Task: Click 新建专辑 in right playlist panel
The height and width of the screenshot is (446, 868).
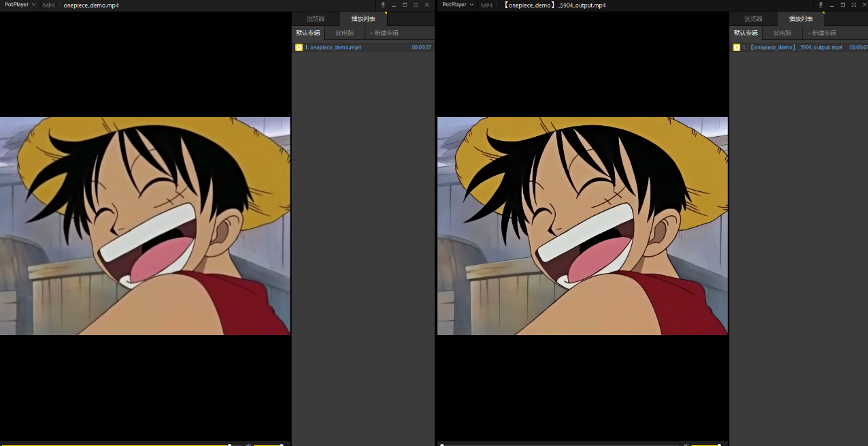Action: (822, 33)
